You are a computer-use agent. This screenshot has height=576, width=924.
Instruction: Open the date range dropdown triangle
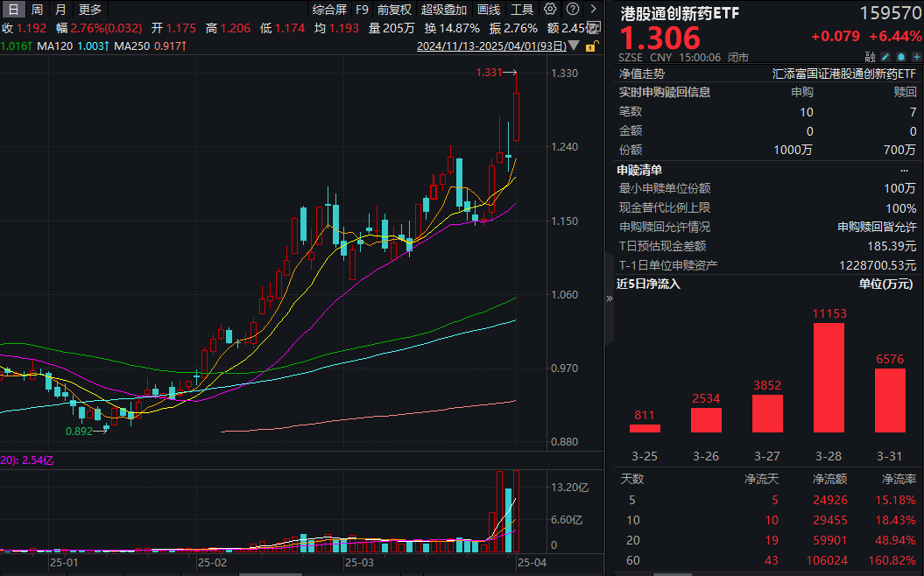tap(573, 46)
